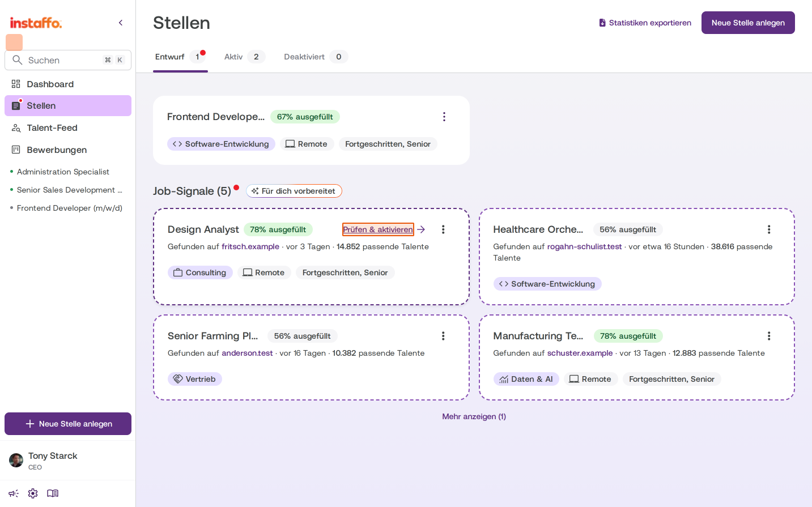The image size is (812, 507).
Task: Open the book documentation icon
Action: point(53,493)
